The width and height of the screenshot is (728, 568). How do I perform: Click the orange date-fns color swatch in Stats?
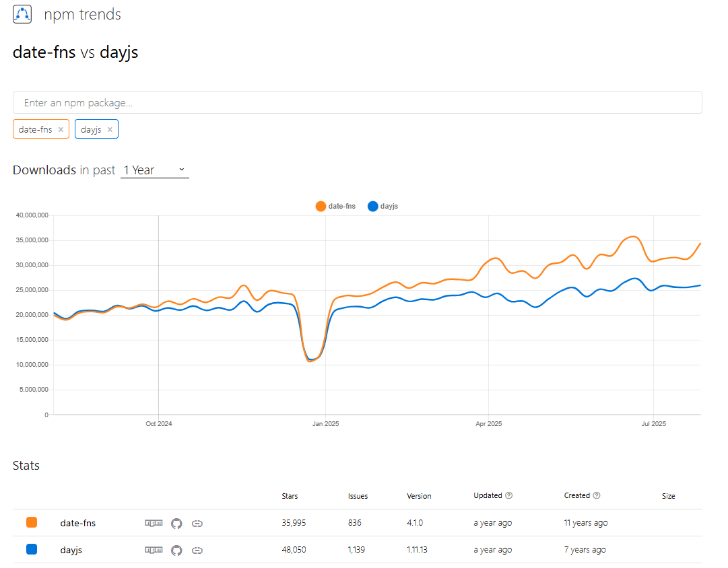(32, 522)
